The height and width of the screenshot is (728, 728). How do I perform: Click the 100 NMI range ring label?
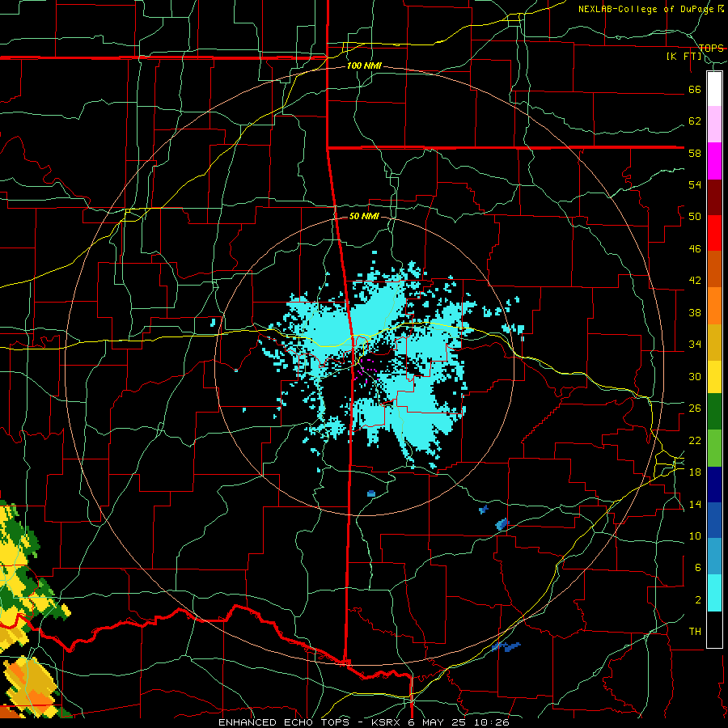coord(364,66)
